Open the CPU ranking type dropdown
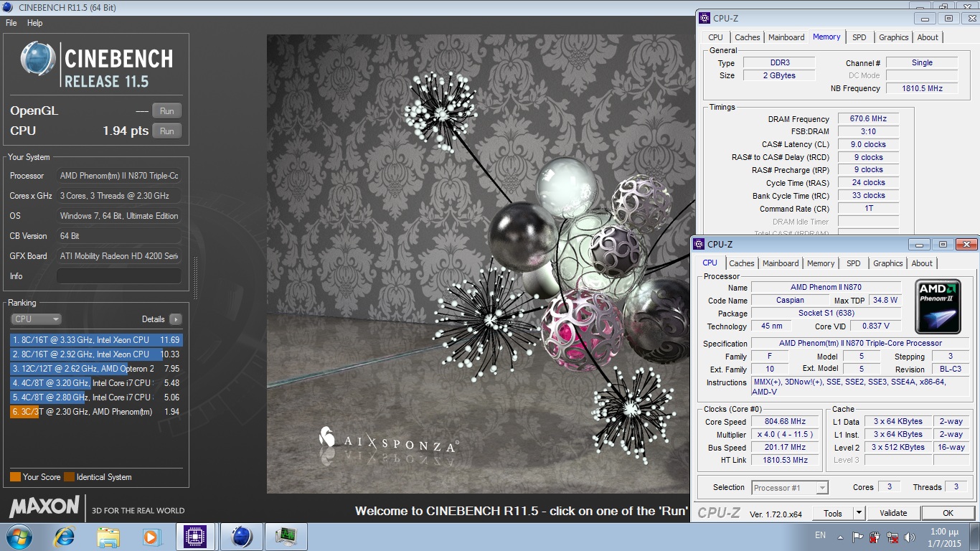Screen dimensions: 980x551 click(x=36, y=319)
